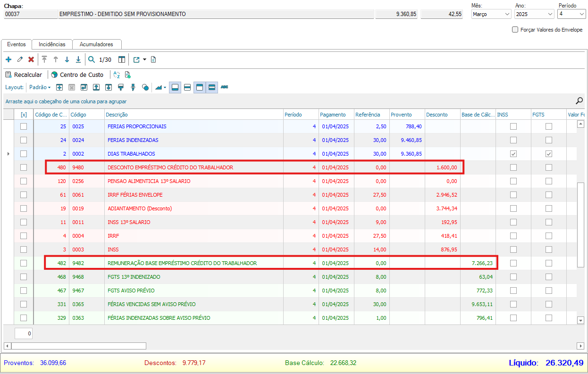588x374 pixels.
Task: Click the Centro de Custo button
Action: click(x=77, y=75)
